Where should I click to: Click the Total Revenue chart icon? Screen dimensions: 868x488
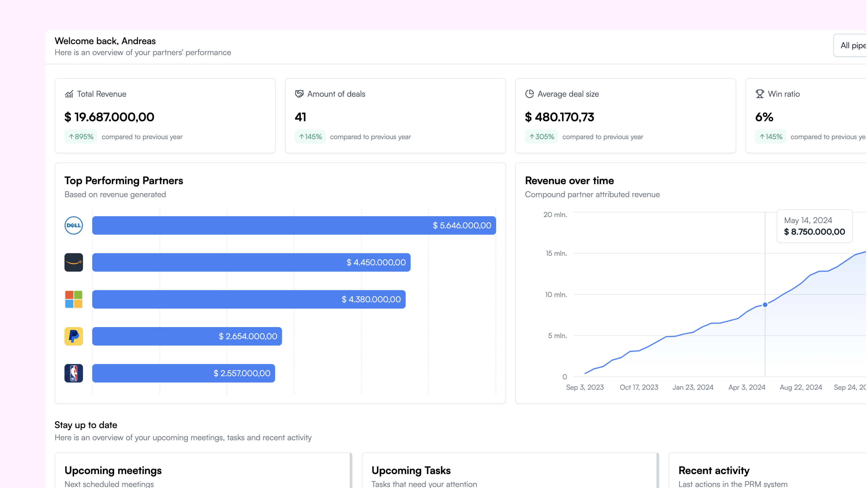69,94
